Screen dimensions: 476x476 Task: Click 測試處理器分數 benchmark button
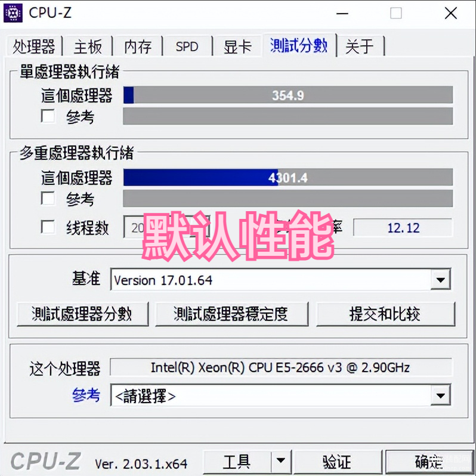[x=82, y=314]
